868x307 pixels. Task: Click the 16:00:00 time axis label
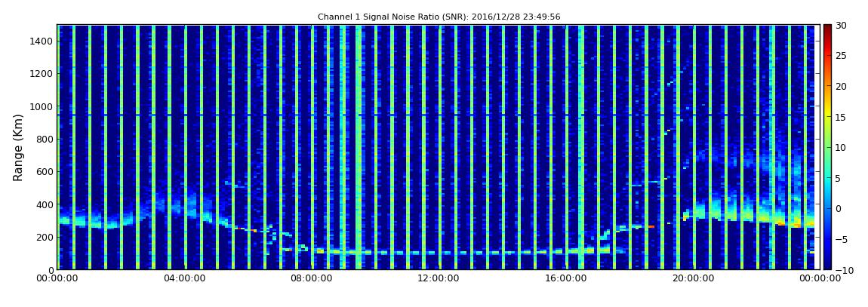tap(565, 279)
